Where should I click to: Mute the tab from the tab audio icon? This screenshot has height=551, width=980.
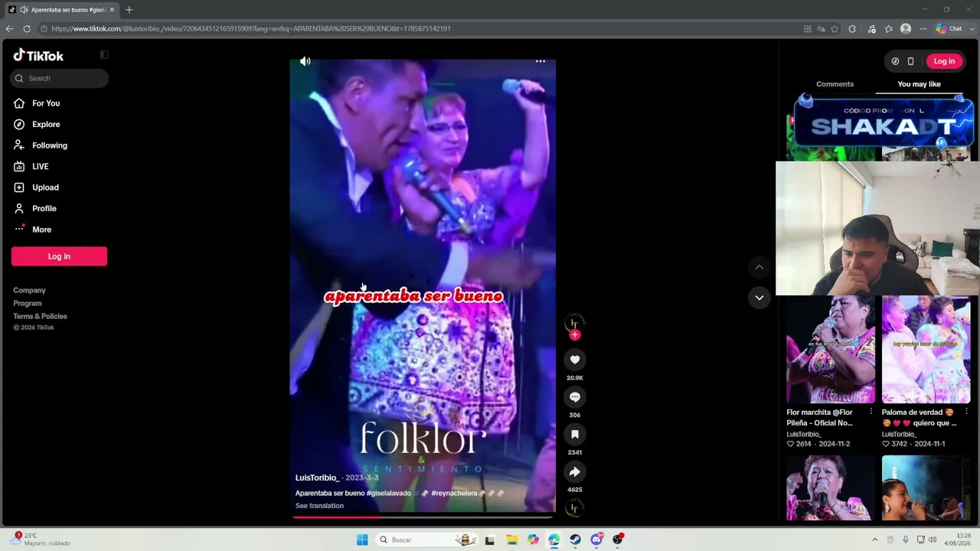pyautogui.click(x=24, y=10)
